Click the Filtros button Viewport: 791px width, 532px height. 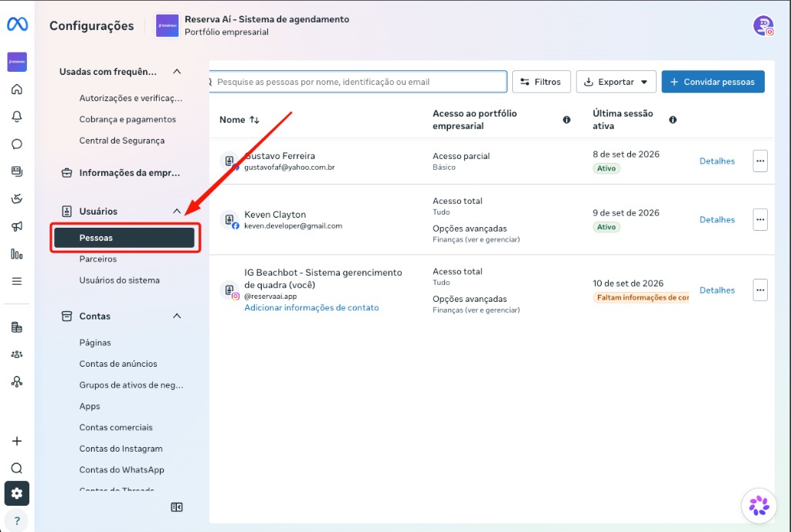coord(541,82)
